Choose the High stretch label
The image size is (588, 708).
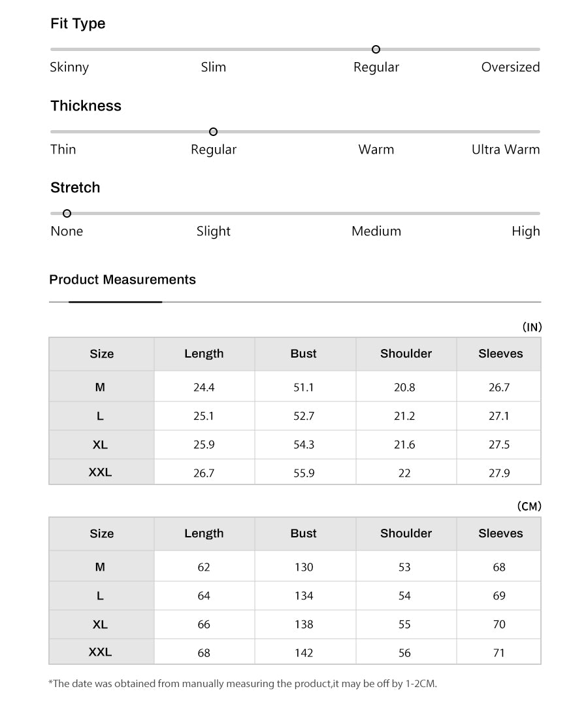(x=525, y=231)
